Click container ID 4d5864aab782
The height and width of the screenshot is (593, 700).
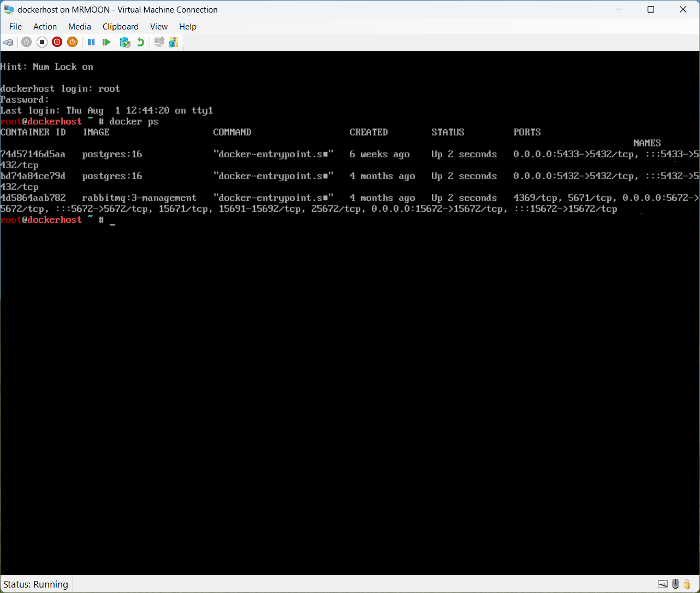click(x=33, y=198)
